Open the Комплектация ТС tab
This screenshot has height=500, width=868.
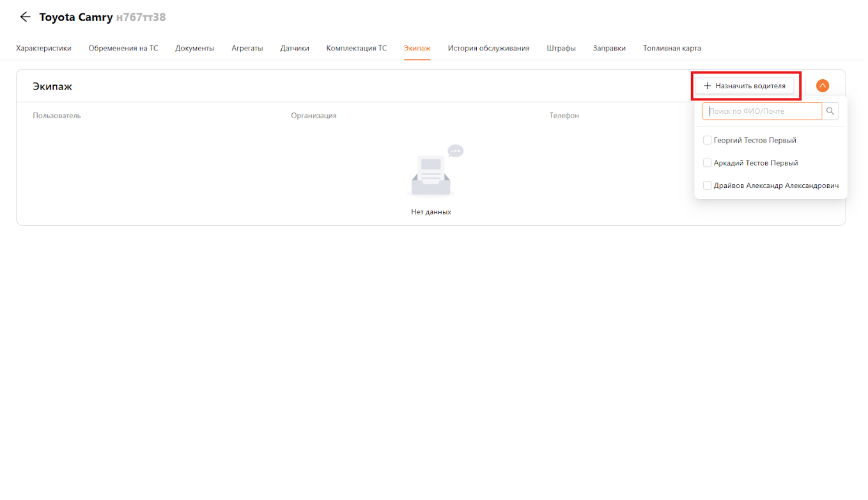pos(357,48)
